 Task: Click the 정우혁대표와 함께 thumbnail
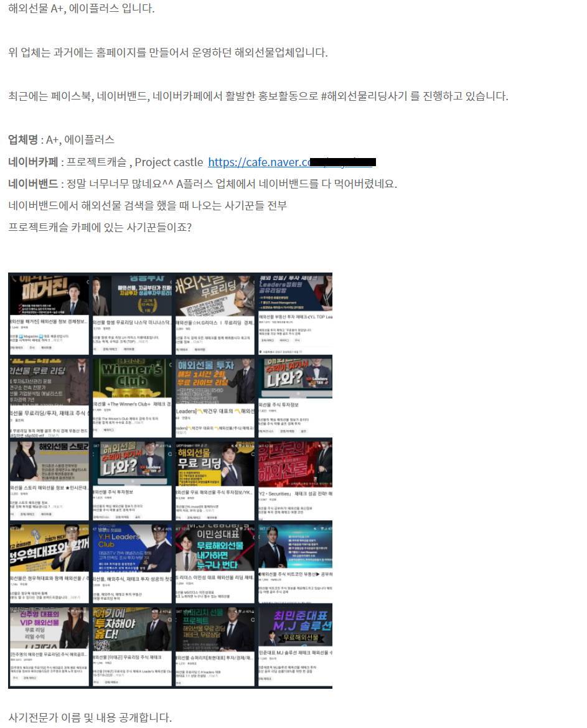[x=49, y=546]
